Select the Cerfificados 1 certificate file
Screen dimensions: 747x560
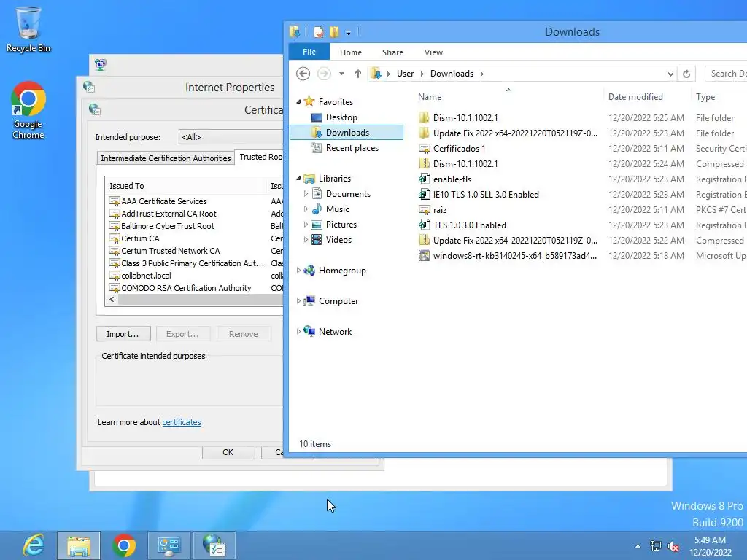(x=459, y=148)
